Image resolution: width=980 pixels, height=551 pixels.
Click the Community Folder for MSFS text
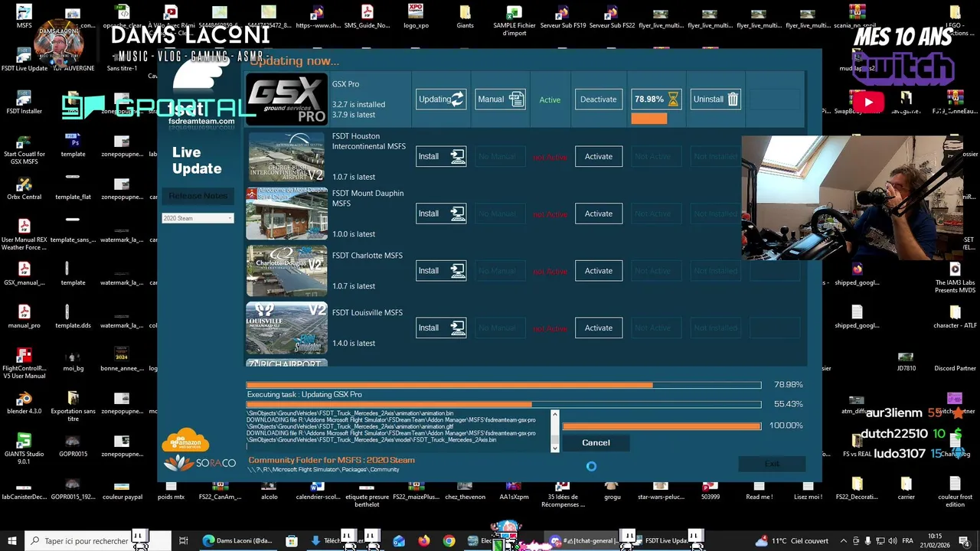point(332,460)
